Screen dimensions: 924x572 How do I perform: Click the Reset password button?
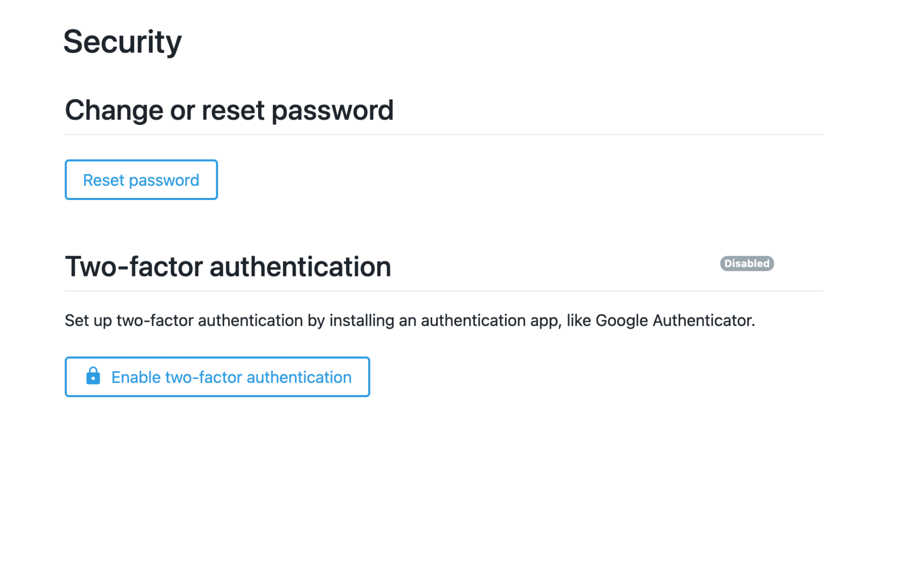pos(141,180)
